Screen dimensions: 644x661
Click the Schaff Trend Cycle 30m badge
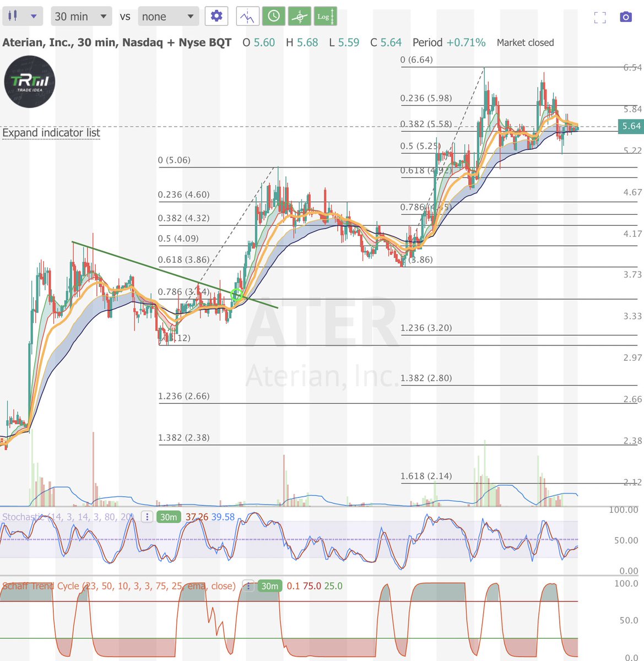270,586
